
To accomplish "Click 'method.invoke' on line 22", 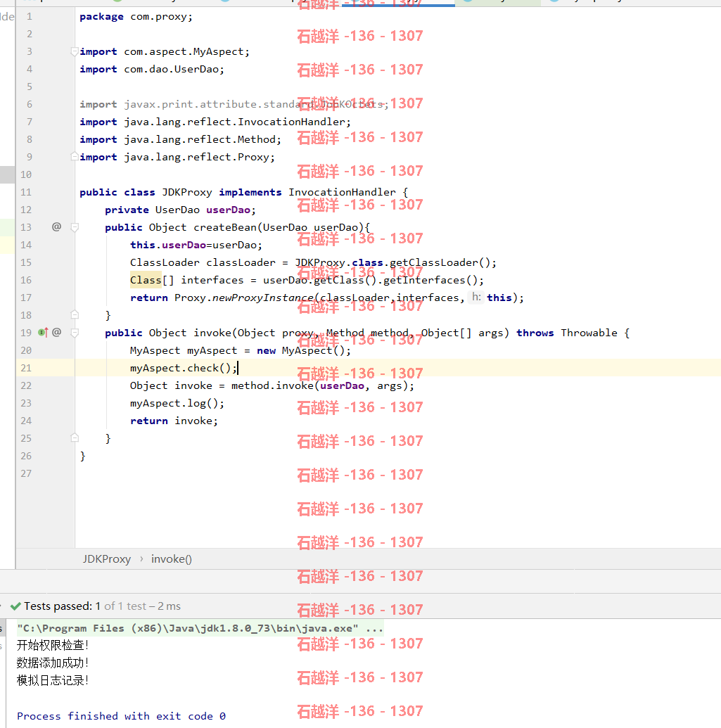I will point(272,386).
